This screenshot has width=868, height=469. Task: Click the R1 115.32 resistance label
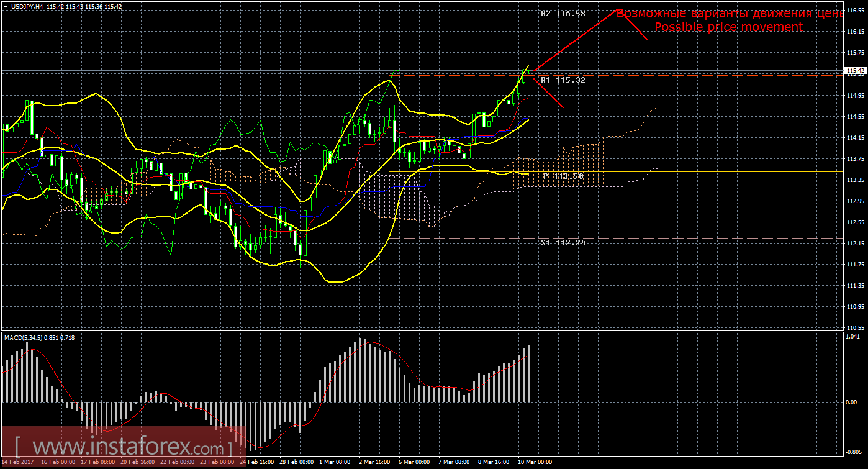click(x=563, y=80)
